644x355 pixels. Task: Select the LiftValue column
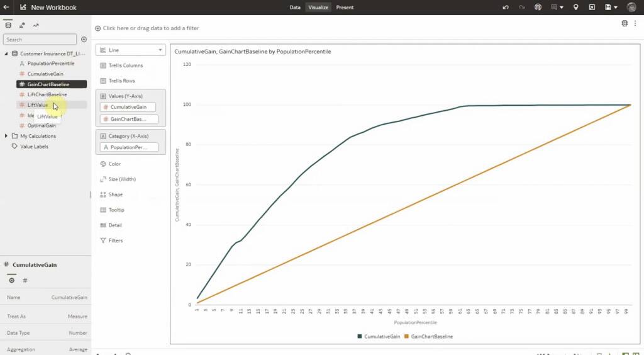(37, 104)
